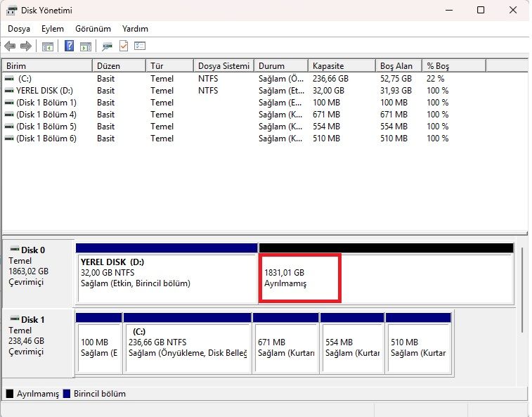Image resolution: width=532 pixels, height=417 pixels.
Task: Open the Eylem menu
Action: 53,29
